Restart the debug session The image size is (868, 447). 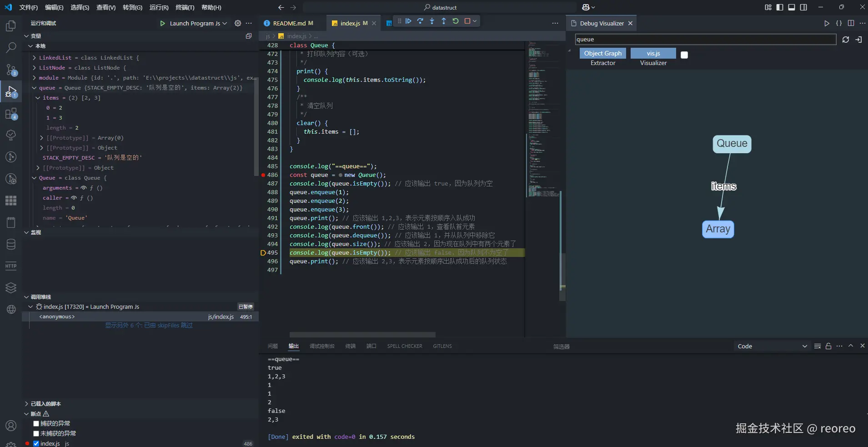(x=456, y=21)
